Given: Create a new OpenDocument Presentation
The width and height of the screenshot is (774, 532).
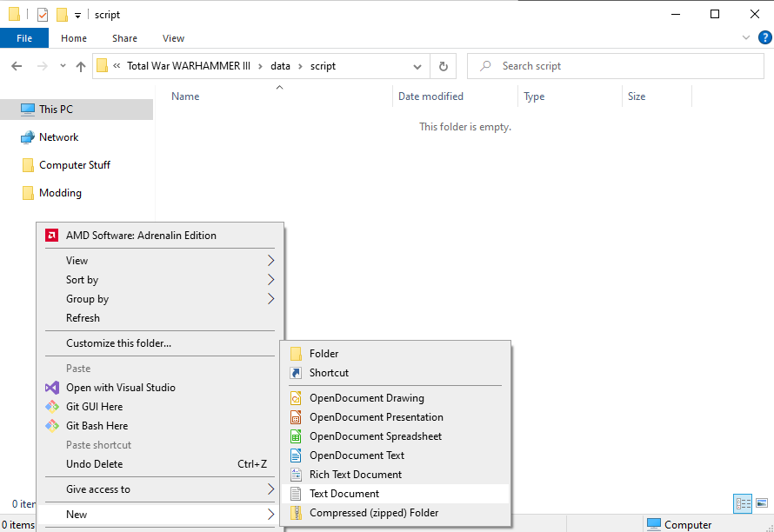Looking at the screenshot, I should [x=396, y=417].
